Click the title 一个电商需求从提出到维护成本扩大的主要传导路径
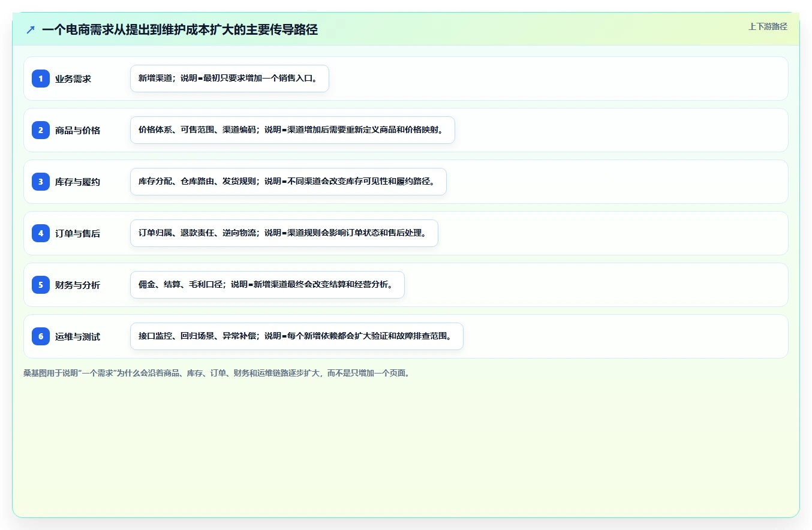This screenshot has height=530, width=812. (180, 29)
